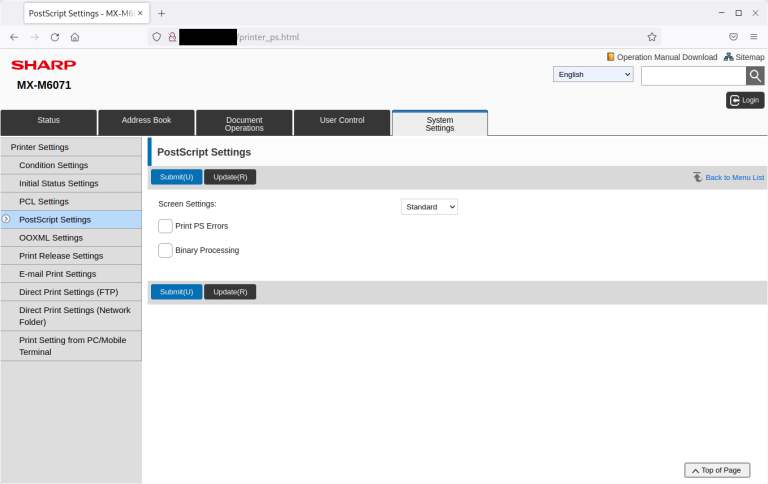The height and width of the screenshot is (484, 768).
Task: Click the SHARP logo
Action: tap(44, 65)
